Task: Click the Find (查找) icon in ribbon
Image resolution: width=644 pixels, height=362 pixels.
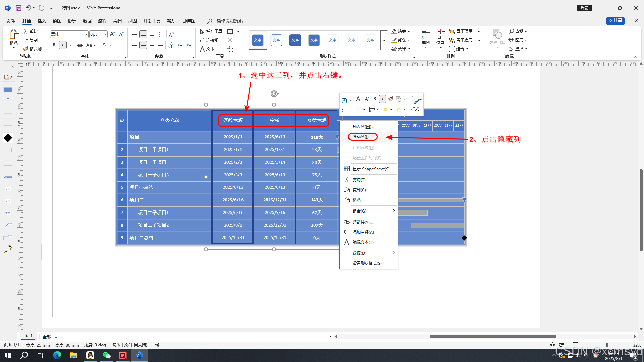Action: [511, 32]
